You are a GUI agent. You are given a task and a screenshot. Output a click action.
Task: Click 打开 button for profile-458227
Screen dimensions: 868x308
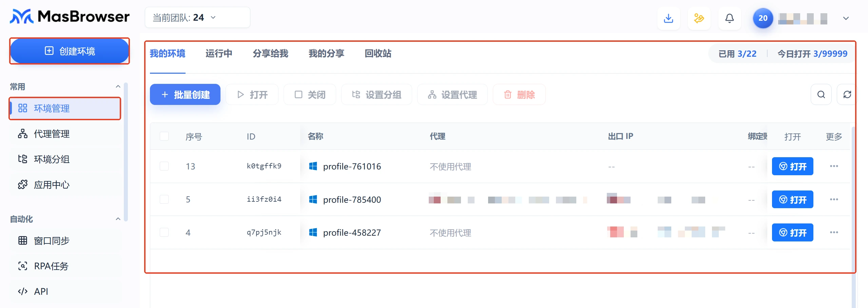click(x=792, y=233)
